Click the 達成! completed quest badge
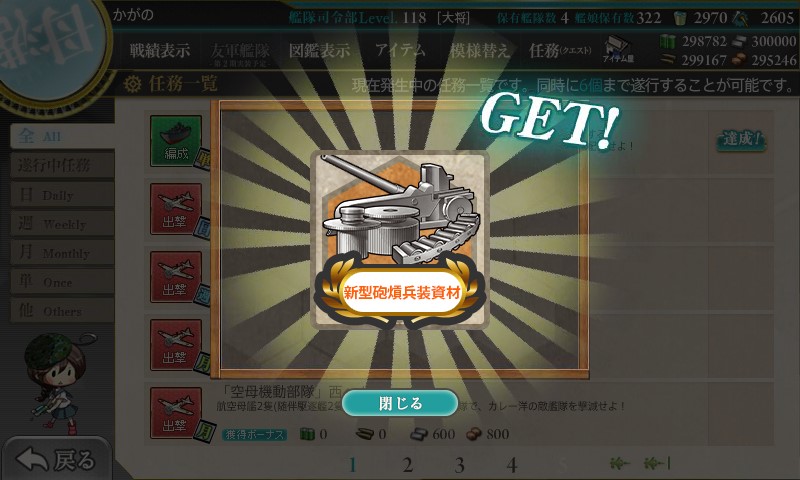800x480 pixels. click(x=741, y=139)
